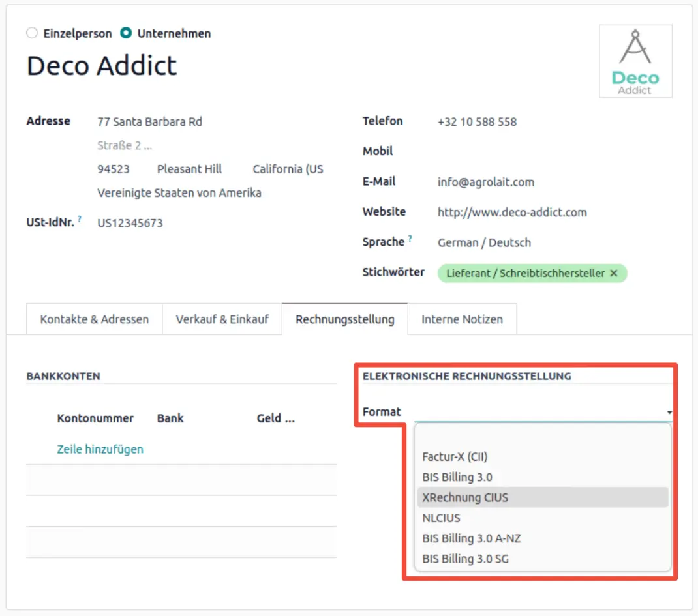This screenshot has width=698, height=616.
Task: Edit the city Pleasant Hill
Action: coord(189,169)
